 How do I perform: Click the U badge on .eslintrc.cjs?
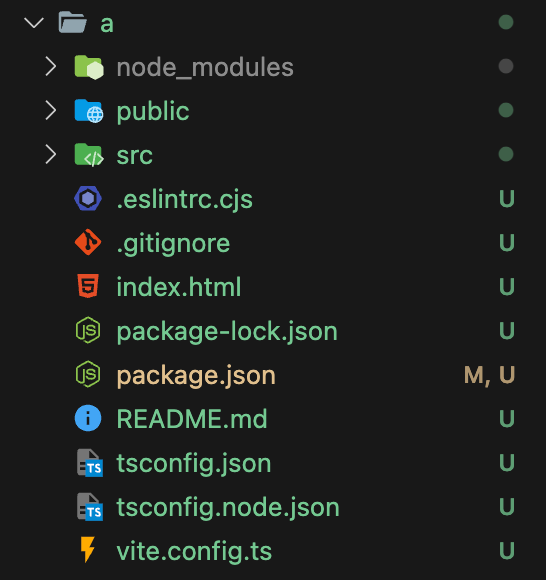coord(507,199)
